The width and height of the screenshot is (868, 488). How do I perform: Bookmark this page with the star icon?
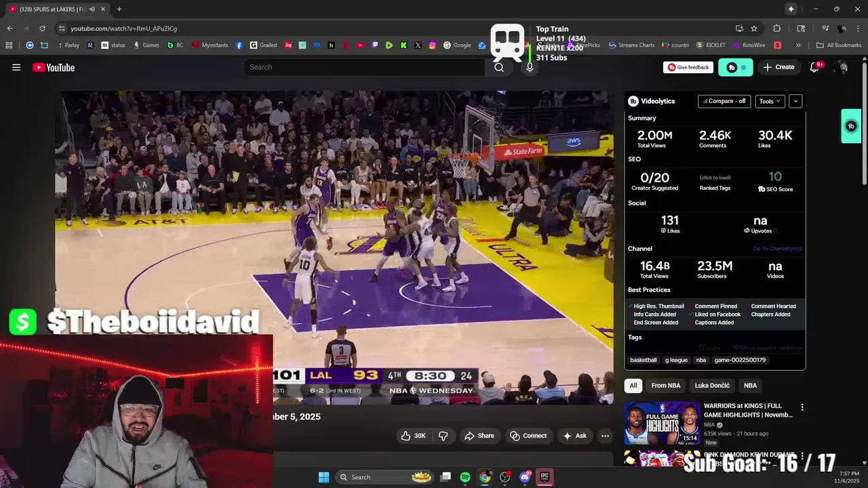pyautogui.click(x=754, y=28)
